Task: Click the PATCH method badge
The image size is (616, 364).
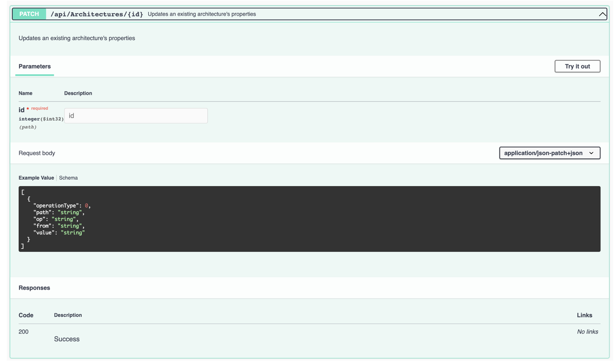Action: pos(29,14)
